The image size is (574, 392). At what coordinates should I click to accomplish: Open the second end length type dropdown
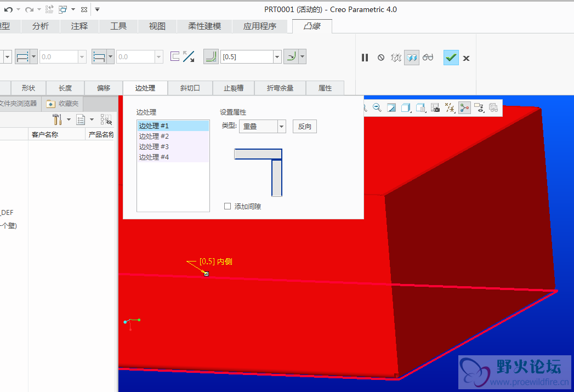(111, 56)
